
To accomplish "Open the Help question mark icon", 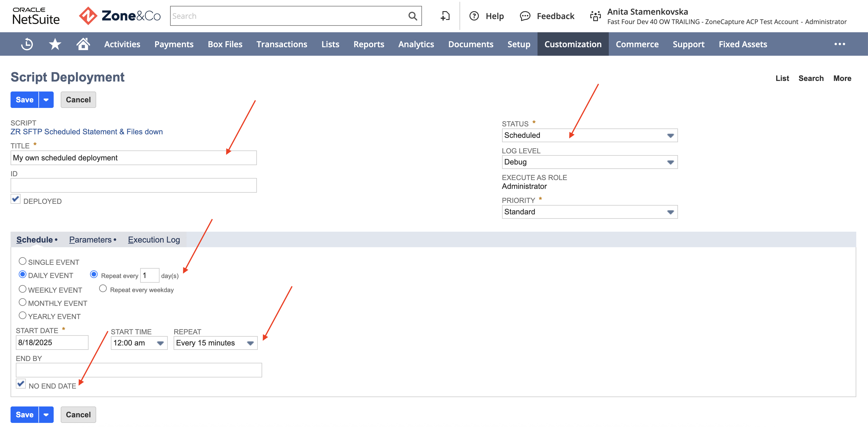I will 474,16.
